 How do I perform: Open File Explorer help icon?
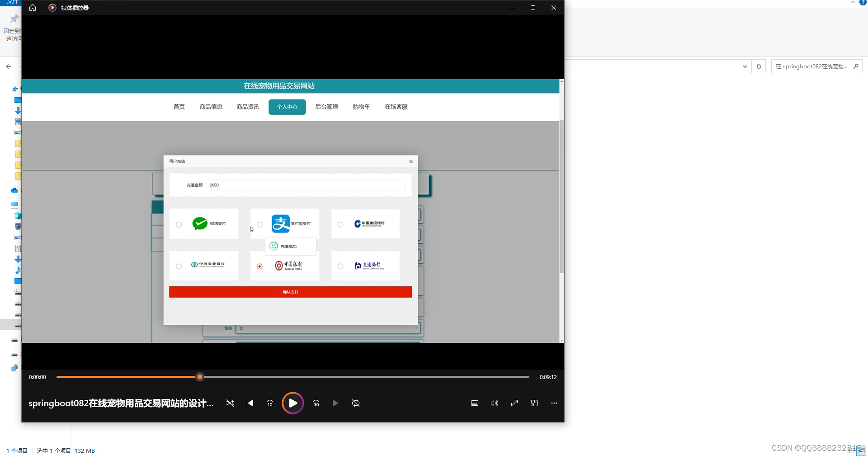click(x=863, y=2)
